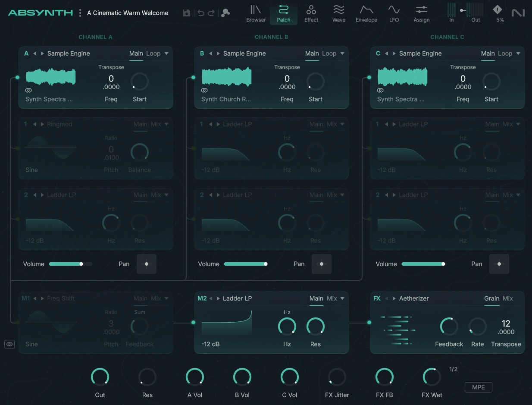
Task: Toggle oscillator C power node
Action: 369,78
